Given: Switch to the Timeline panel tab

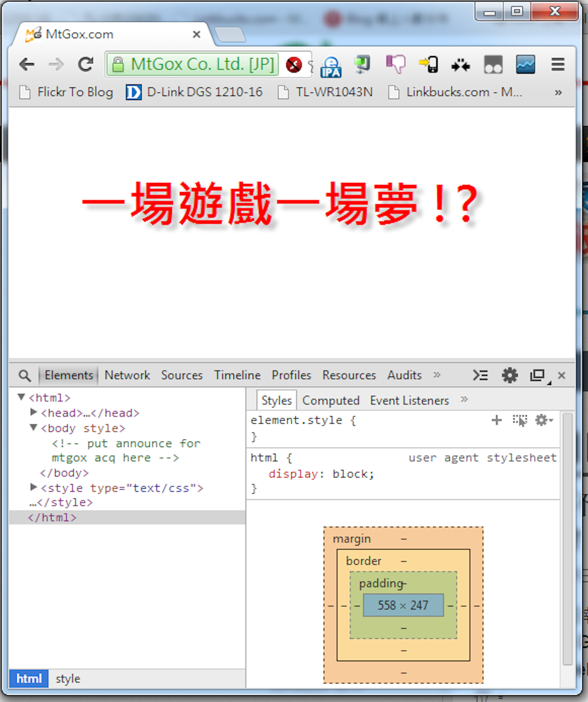Looking at the screenshot, I should click(238, 375).
